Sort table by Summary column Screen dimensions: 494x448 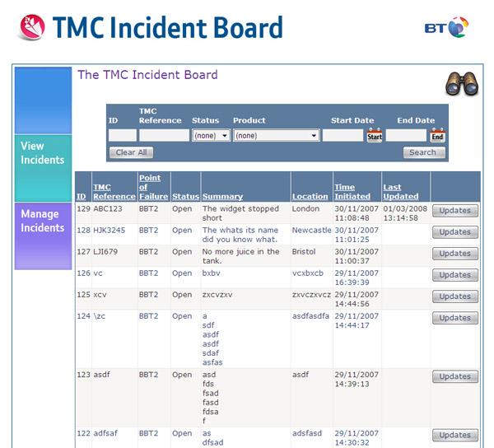(222, 196)
